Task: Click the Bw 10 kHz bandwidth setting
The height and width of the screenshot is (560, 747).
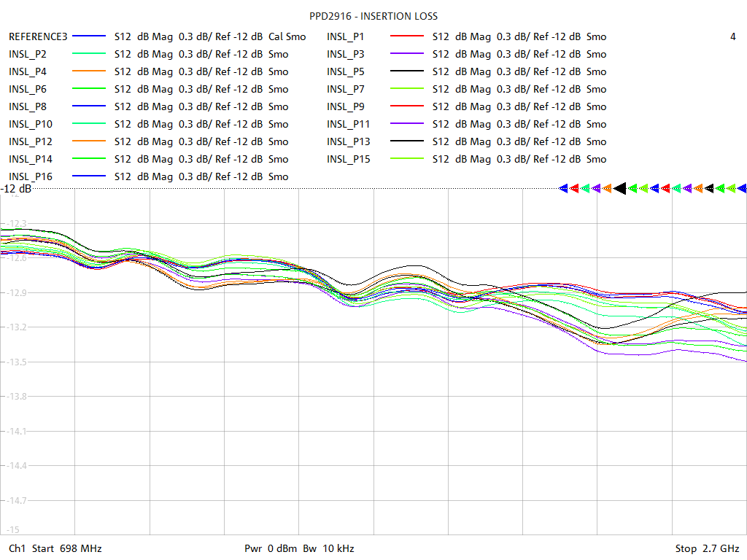Action: click(x=329, y=548)
